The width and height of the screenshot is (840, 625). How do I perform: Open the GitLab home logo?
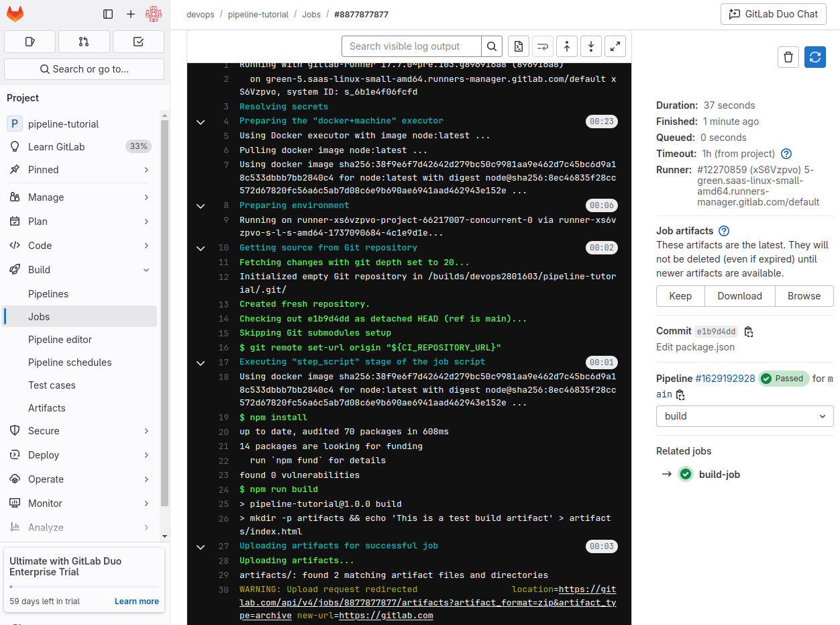coord(15,13)
